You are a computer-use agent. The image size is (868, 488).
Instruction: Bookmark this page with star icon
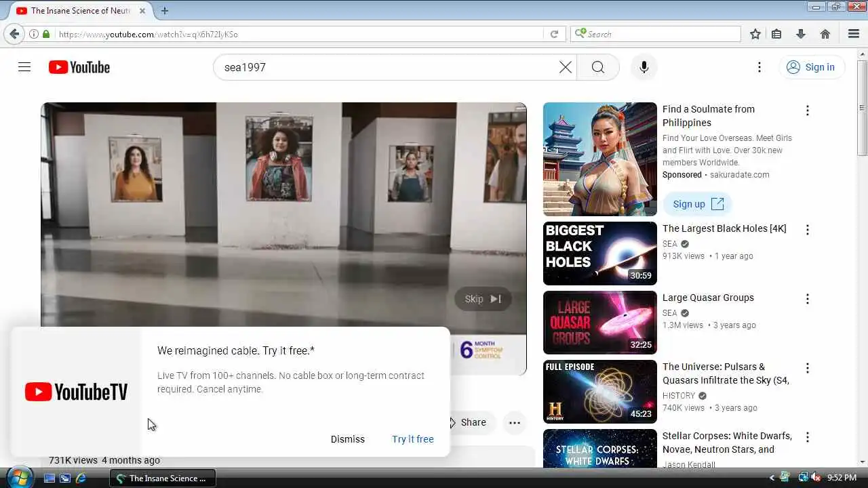755,34
